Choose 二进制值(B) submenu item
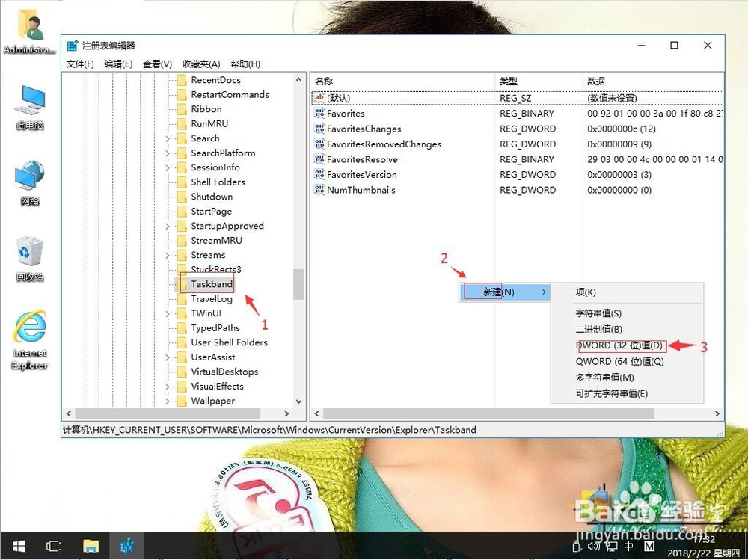Image resolution: width=748 pixels, height=560 pixels. pyautogui.click(x=627, y=329)
